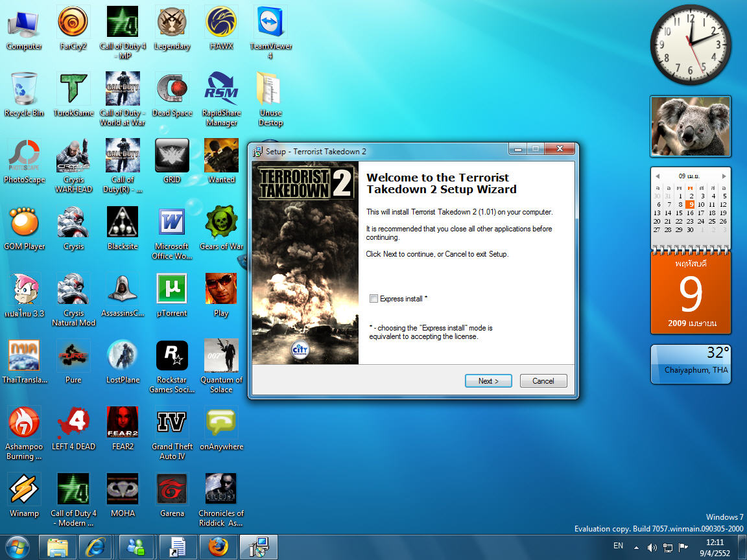The image size is (747, 560).
Task: Select the Gears of War icon
Action: coord(221,227)
